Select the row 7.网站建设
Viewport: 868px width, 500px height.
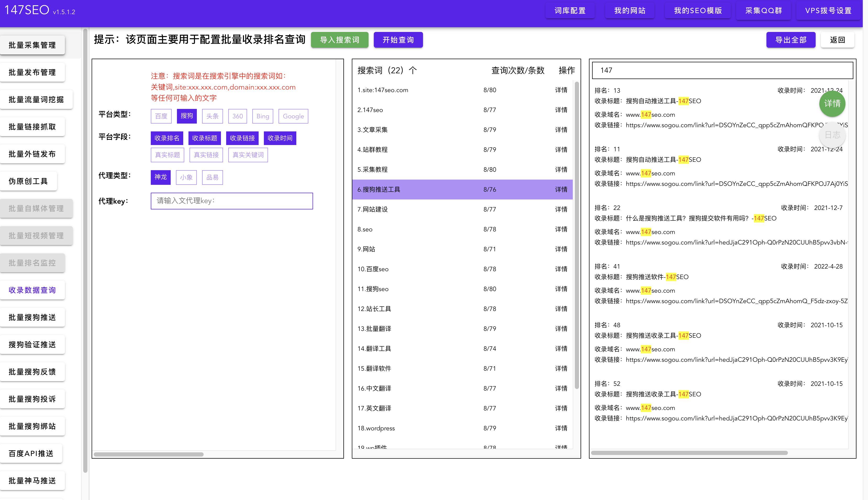coord(463,209)
